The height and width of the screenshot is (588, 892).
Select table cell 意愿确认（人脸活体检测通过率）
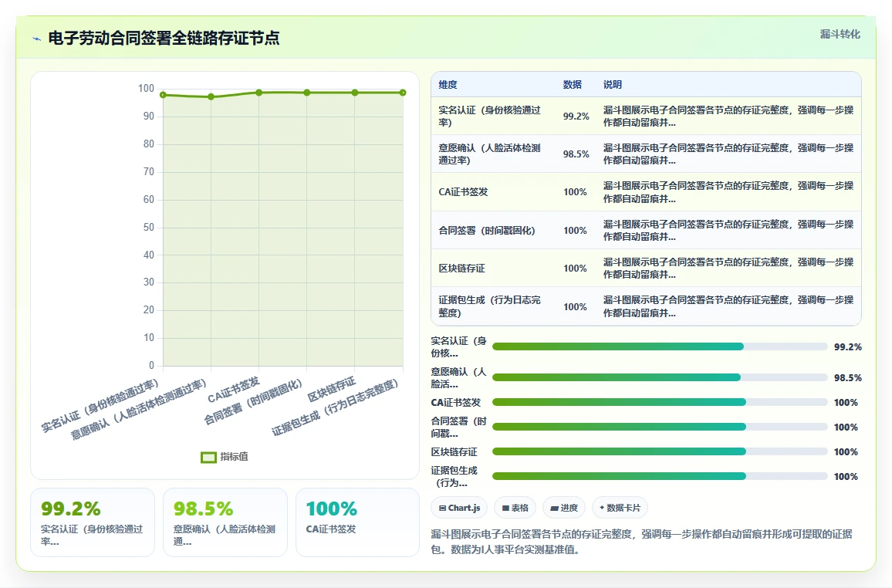(x=490, y=154)
